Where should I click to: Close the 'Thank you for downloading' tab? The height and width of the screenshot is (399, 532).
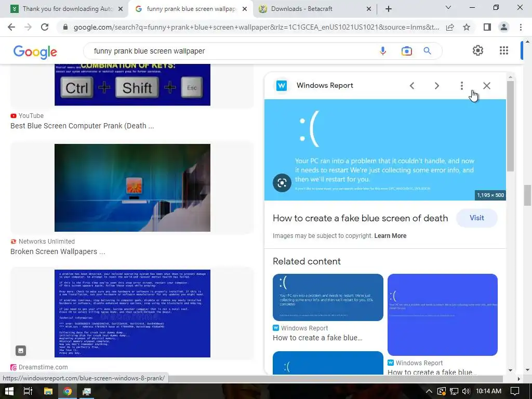click(x=121, y=9)
